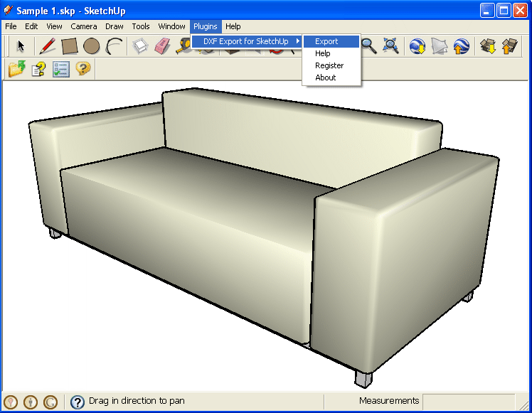Maximize the SketchUp window
532x413 pixels.
[x=504, y=11]
